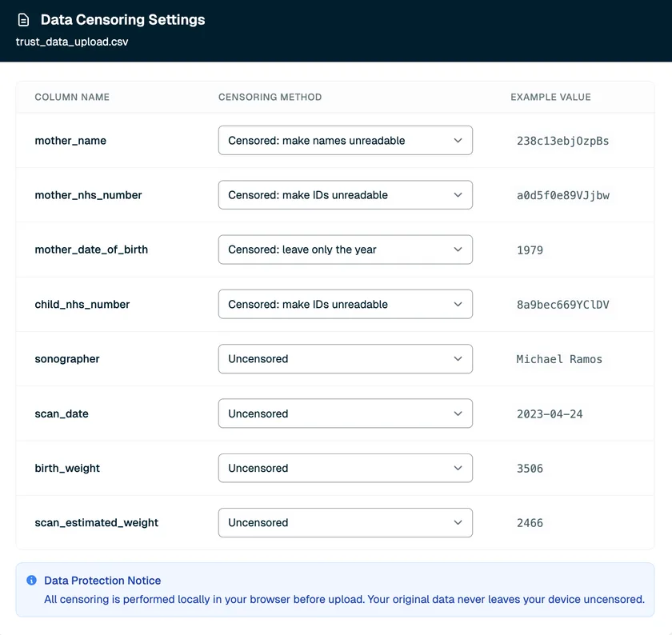Viewport: 672px width, 635px height.
Task: Open censoring method dropdown for sonographer
Action: [346, 358]
